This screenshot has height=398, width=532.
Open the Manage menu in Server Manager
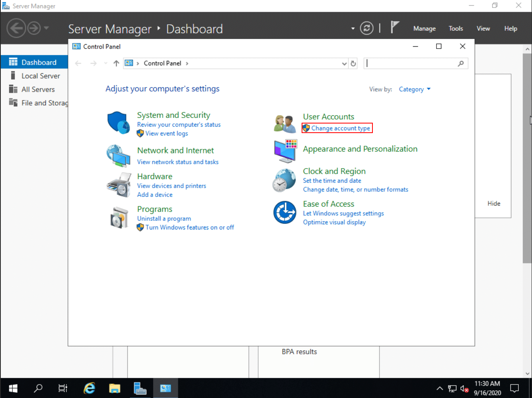[x=424, y=28]
